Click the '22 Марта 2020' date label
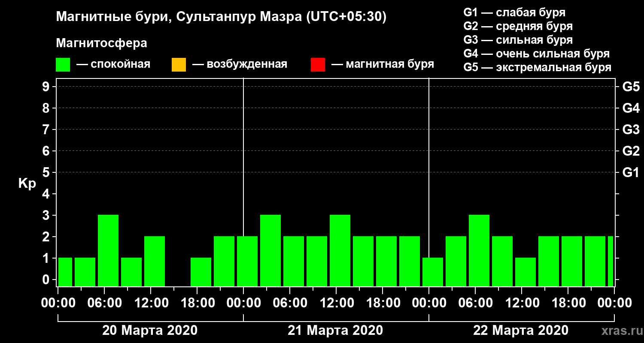 521,331
